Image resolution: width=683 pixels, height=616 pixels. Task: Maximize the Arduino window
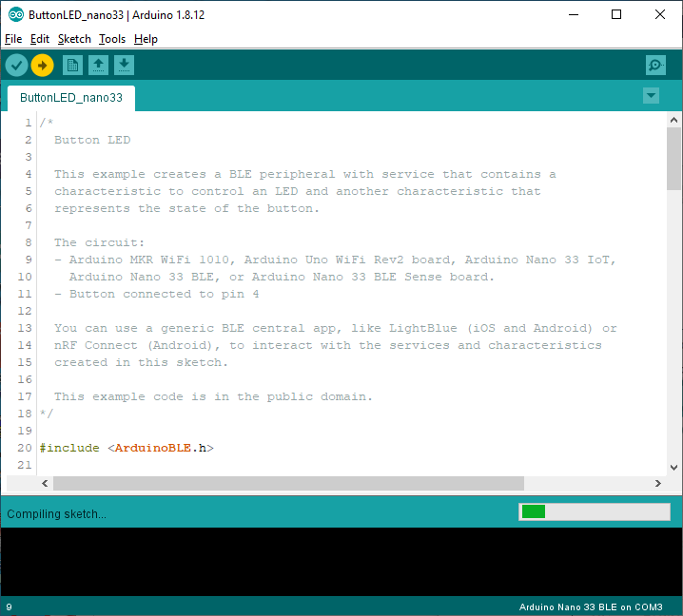tap(616, 15)
